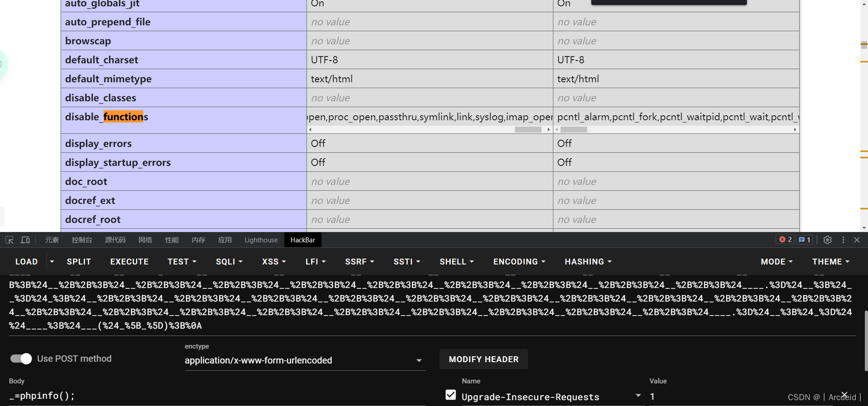Viewport: 868px width, 406px height.
Task: Open the THEME dropdown menu
Action: (831, 261)
